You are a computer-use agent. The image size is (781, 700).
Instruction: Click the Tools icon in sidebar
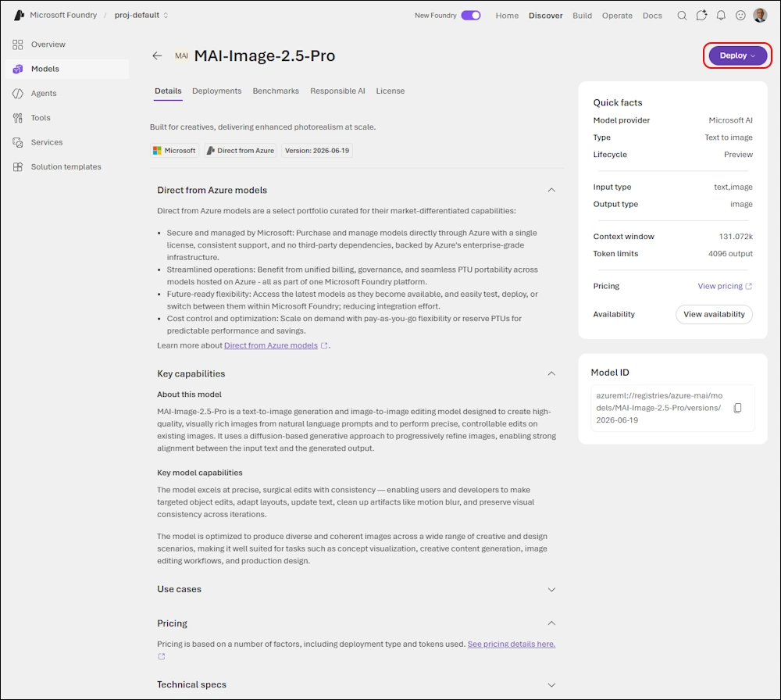[x=18, y=118]
